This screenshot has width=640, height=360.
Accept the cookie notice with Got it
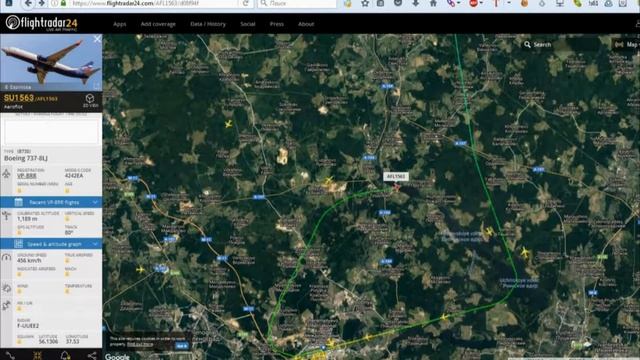pos(181,346)
